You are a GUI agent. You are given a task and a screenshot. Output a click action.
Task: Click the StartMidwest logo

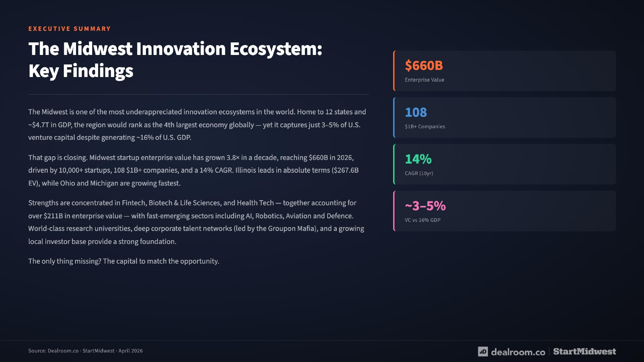coord(585,351)
